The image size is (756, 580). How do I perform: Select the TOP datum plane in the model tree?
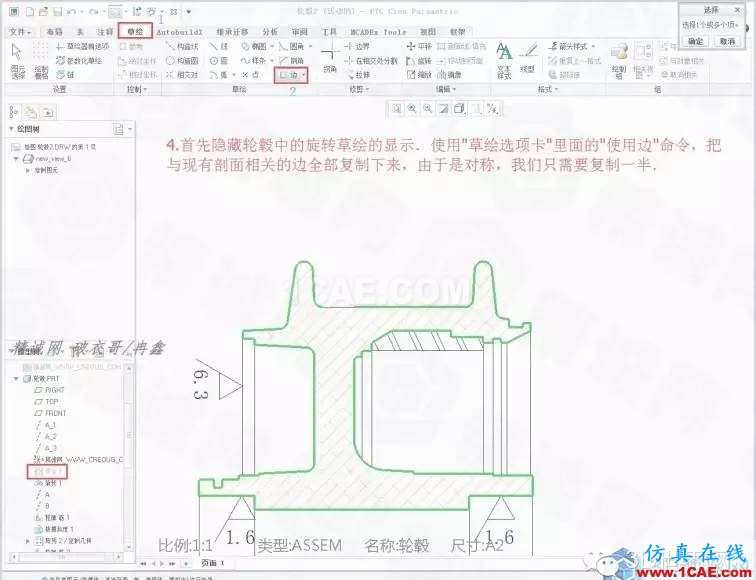click(46, 402)
